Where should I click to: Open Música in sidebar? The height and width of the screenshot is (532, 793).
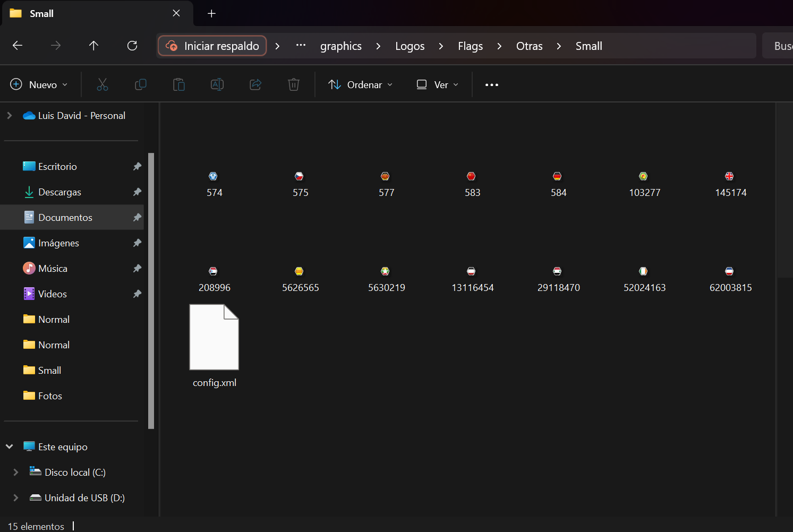coord(73,268)
